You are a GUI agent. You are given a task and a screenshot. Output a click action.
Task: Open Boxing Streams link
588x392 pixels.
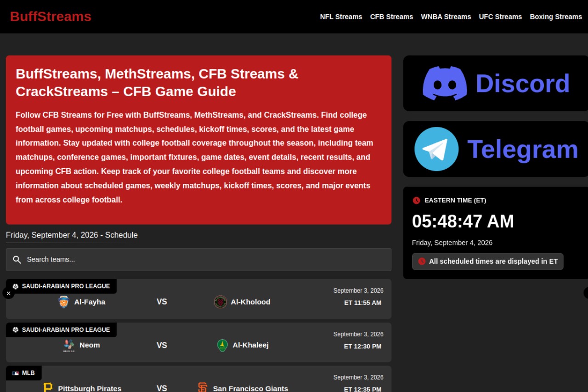pyautogui.click(x=556, y=17)
